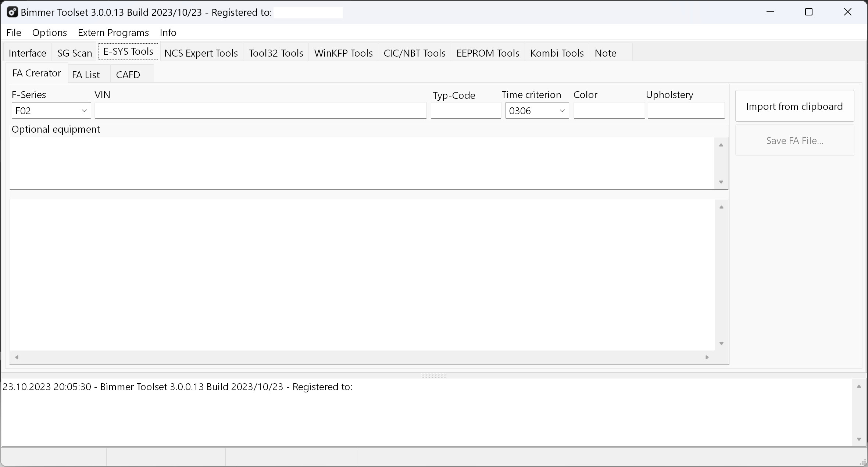Click the Bimmer Toolset app icon
The height and width of the screenshot is (467, 868).
12,12
